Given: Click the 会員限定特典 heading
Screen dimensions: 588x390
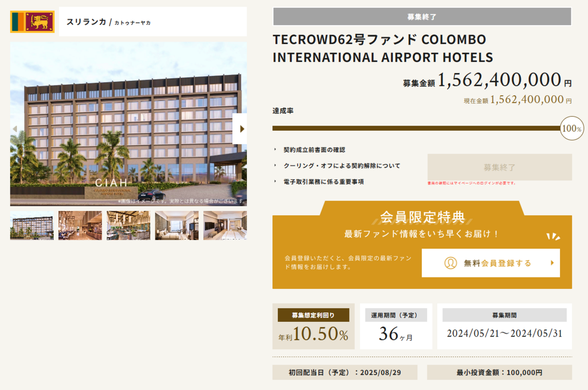Looking at the screenshot, I should point(422,216).
